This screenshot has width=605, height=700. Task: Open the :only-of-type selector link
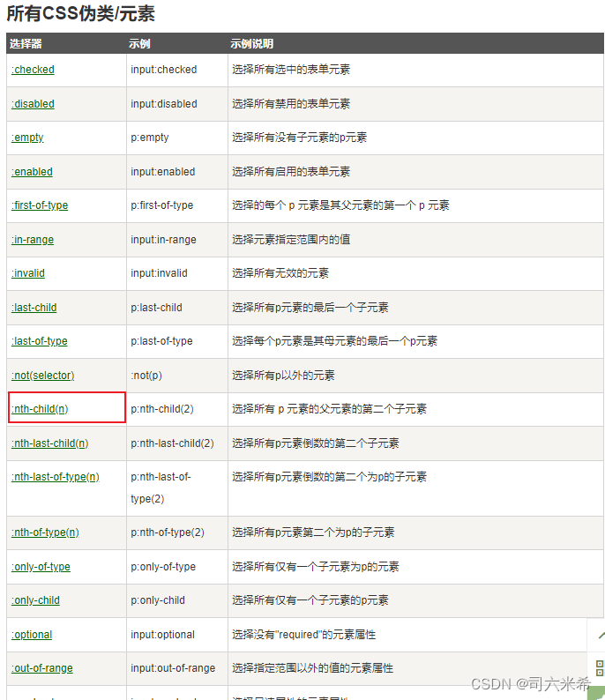tap(41, 567)
